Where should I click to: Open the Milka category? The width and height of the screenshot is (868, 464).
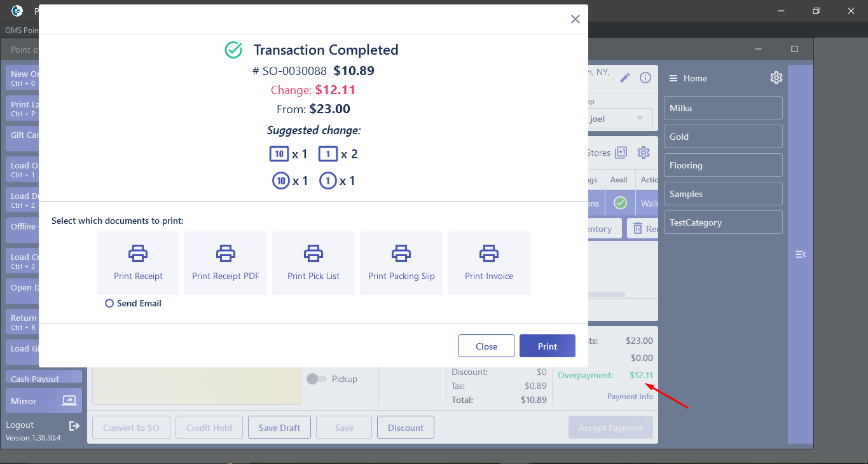pyautogui.click(x=723, y=108)
